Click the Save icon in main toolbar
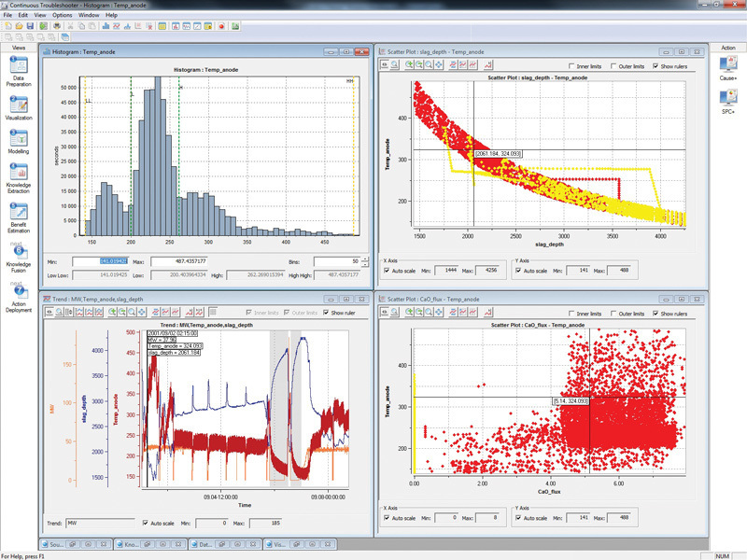 [x=30, y=26]
